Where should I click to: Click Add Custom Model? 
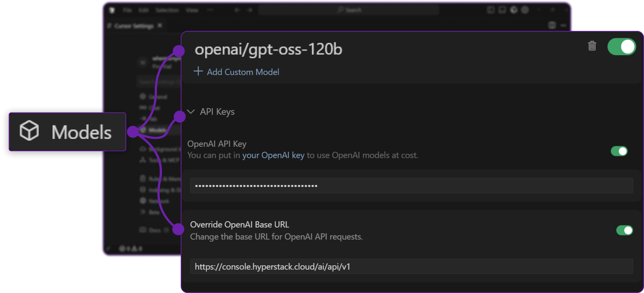point(236,72)
